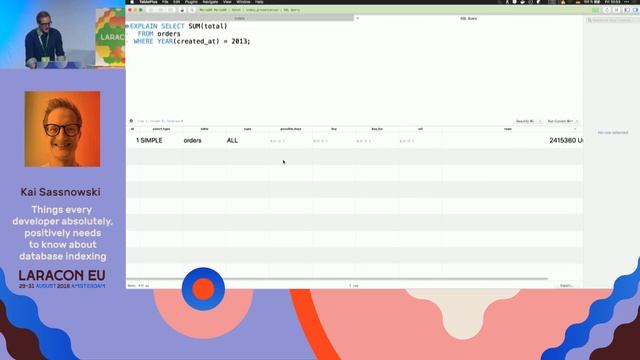
Task: Switch to the orders table tab
Action: tap(240, 18)
